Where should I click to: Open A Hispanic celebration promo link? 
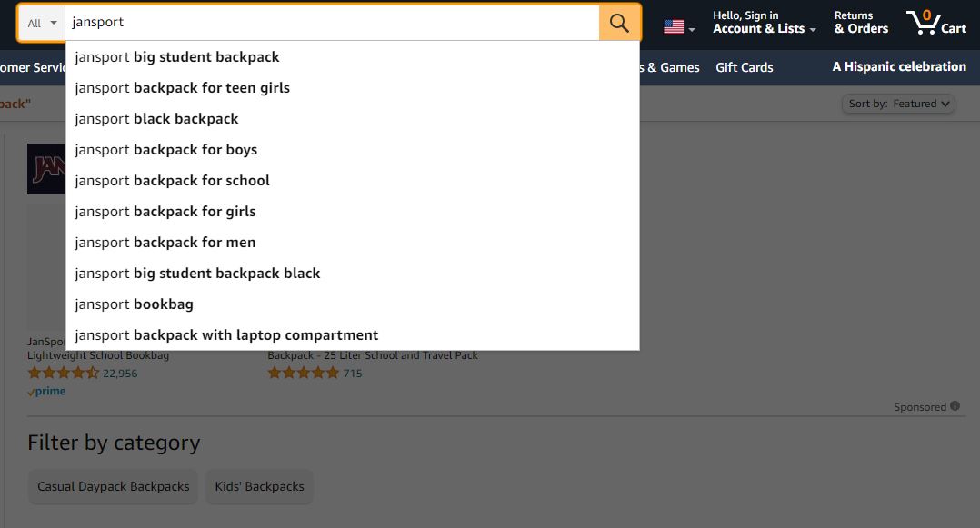pos(899,67)
